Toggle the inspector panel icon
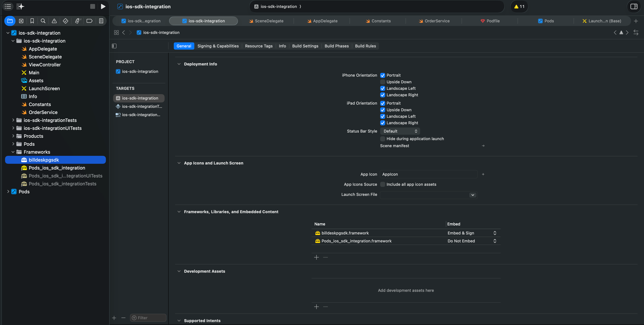This screenshot has height=325, width=644. pos(634,6)
